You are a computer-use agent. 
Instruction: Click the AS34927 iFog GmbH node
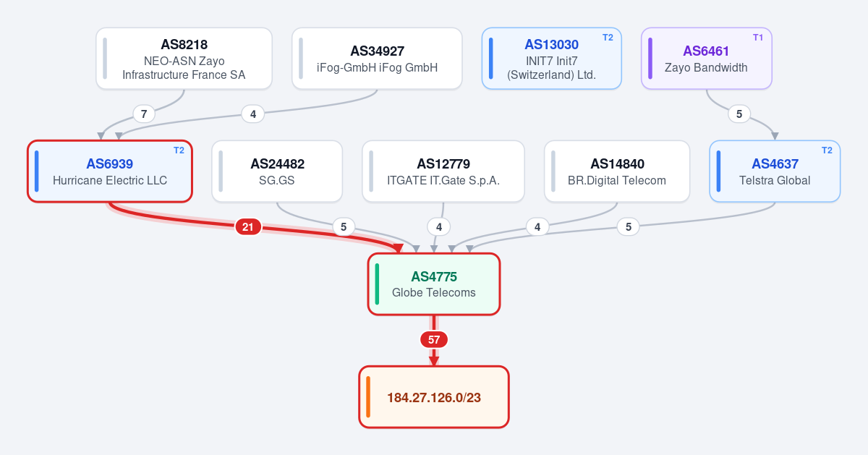click(377, 59)
